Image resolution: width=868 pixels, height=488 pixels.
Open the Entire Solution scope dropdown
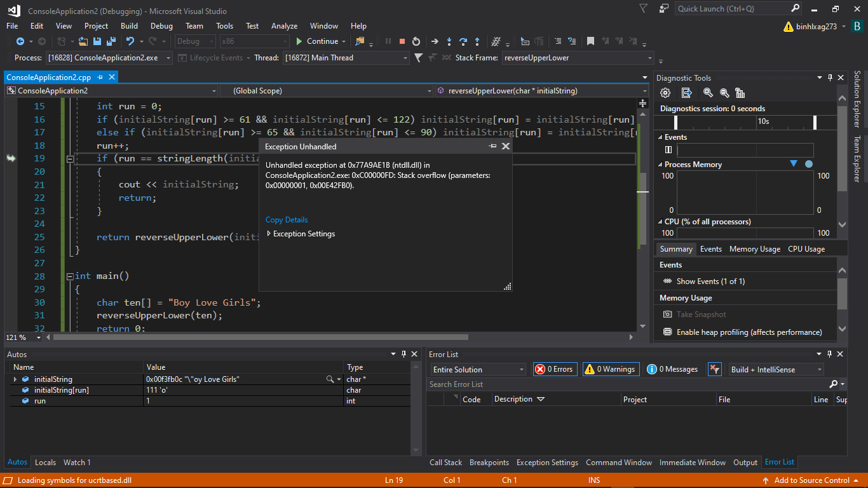pos(521,370)
